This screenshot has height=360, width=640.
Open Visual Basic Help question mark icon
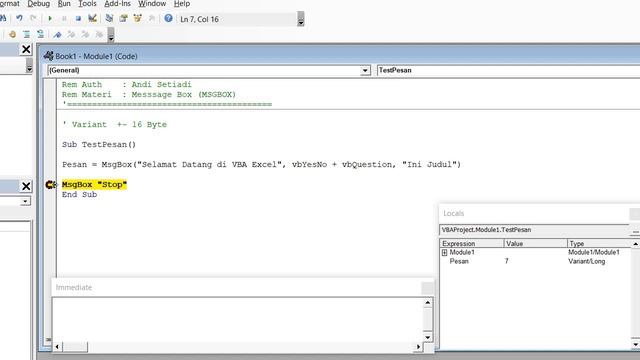[x=168, y=18]
